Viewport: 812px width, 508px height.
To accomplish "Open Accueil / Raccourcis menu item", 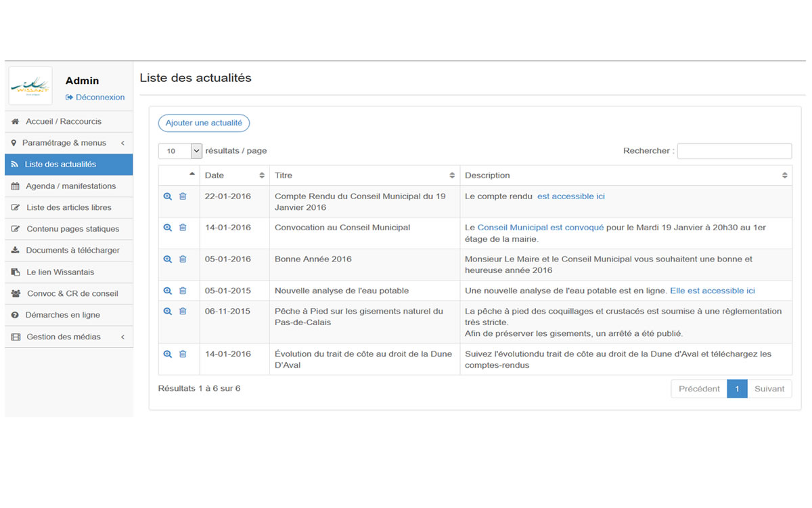I will pyautogui.click(x=68, y=121).
